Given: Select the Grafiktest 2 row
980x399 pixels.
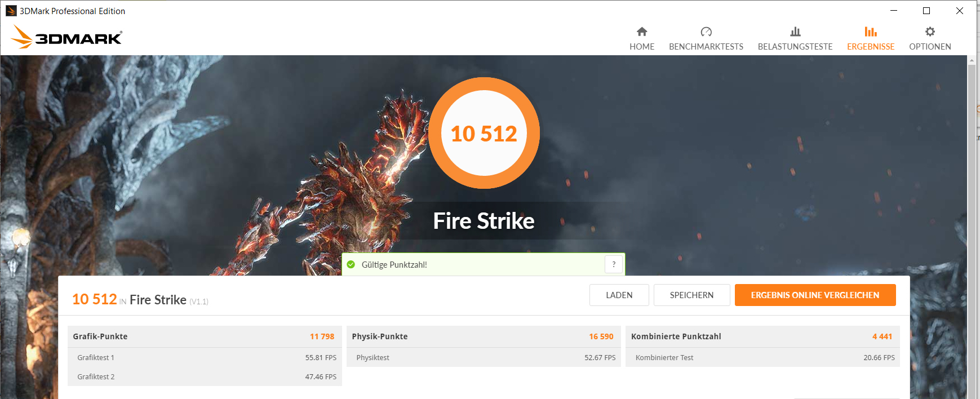Looking at the screenshot, I should (205, 376).
